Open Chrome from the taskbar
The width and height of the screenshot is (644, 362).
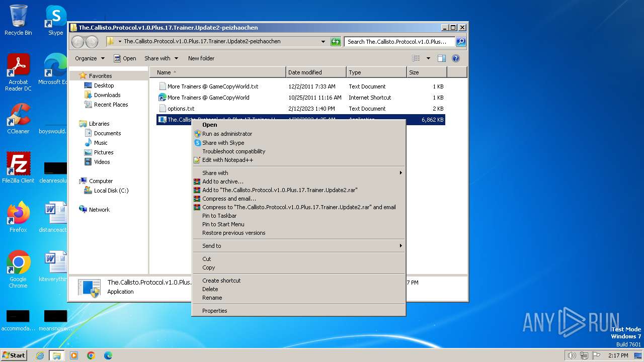tap(91, 355)
